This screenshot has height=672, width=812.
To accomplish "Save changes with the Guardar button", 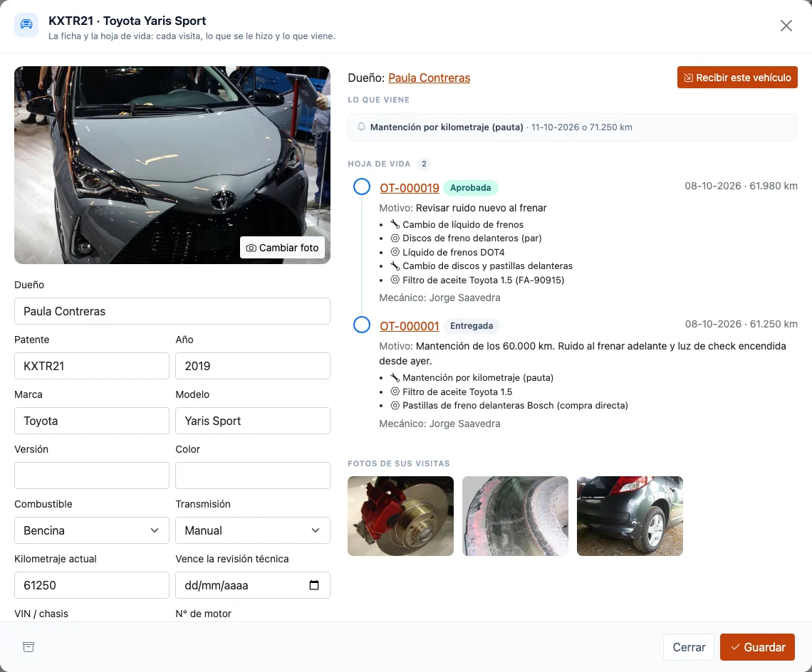I will pyautogui.click(x=757, y=647).
